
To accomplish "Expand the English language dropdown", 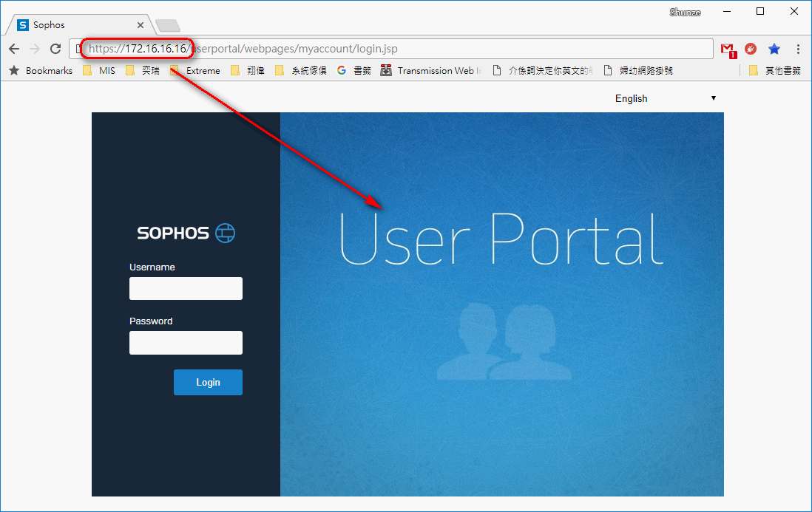I will [x=666, y=98].
